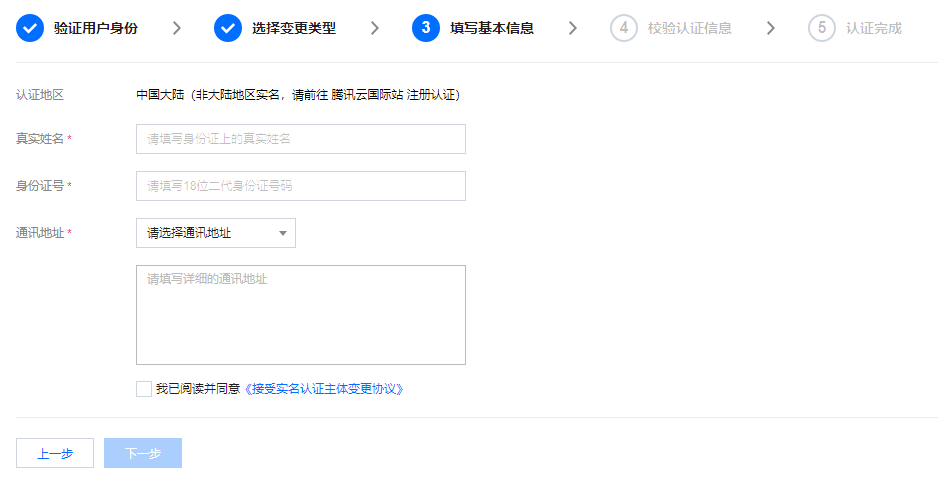Click the checkmark icon beside 验证用户身份
938x478 pixels.
pos(30,28)
